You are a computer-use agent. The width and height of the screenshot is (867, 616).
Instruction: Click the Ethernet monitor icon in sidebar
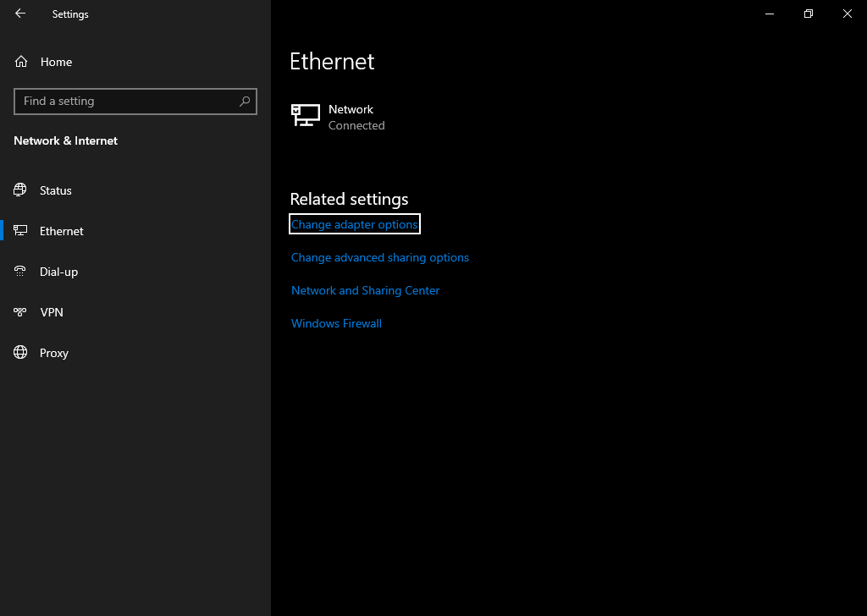(20, 231)
